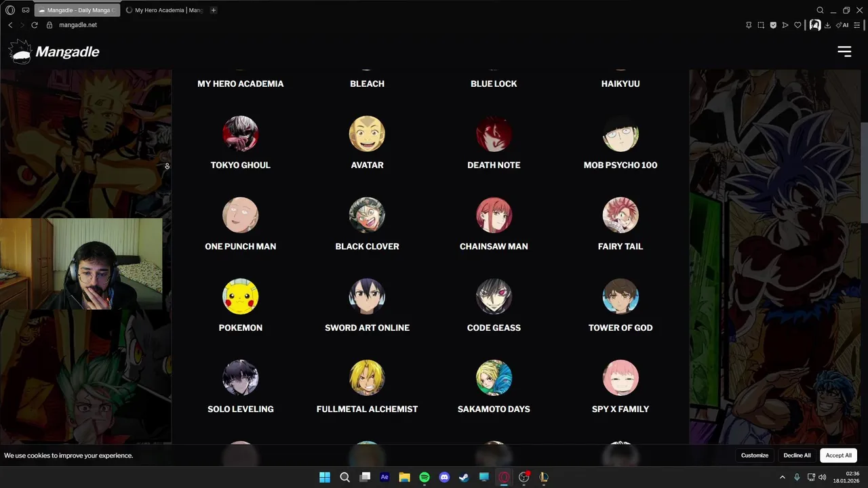The height and width of the screenshot is (488, 868).
Task: Open Discord from the taskbar
Action: point(444,477)
